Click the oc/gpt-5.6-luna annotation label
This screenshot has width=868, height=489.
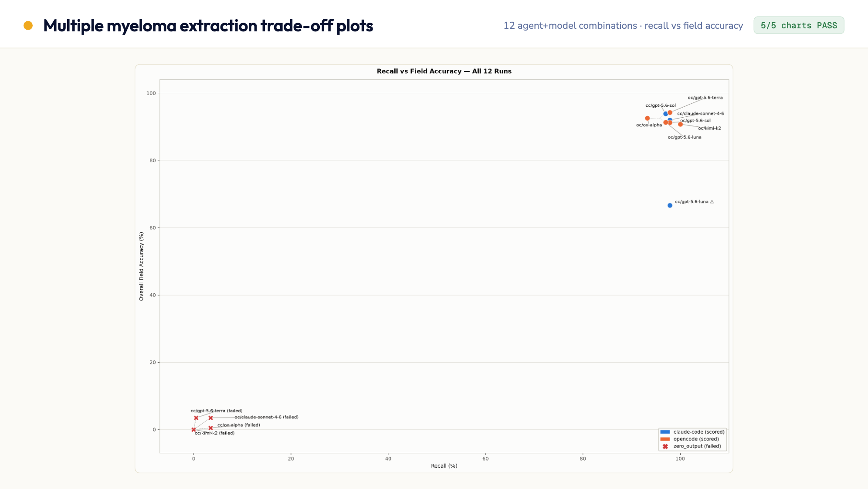coord(685,137)
